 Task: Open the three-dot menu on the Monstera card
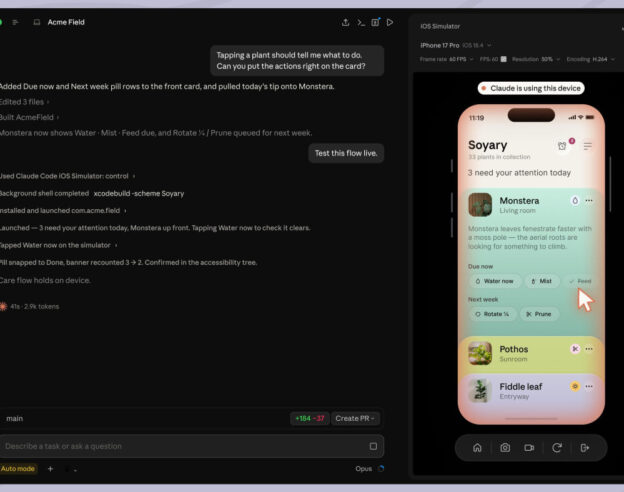tap(589, 201)
